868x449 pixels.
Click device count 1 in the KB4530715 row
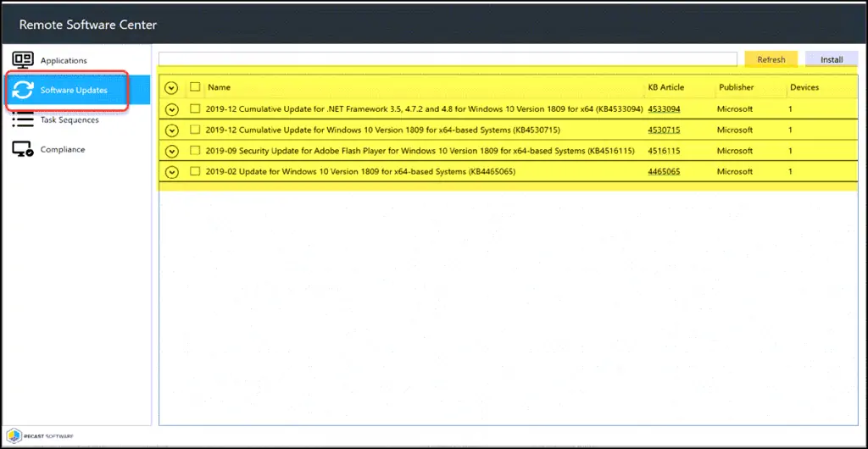791,130
